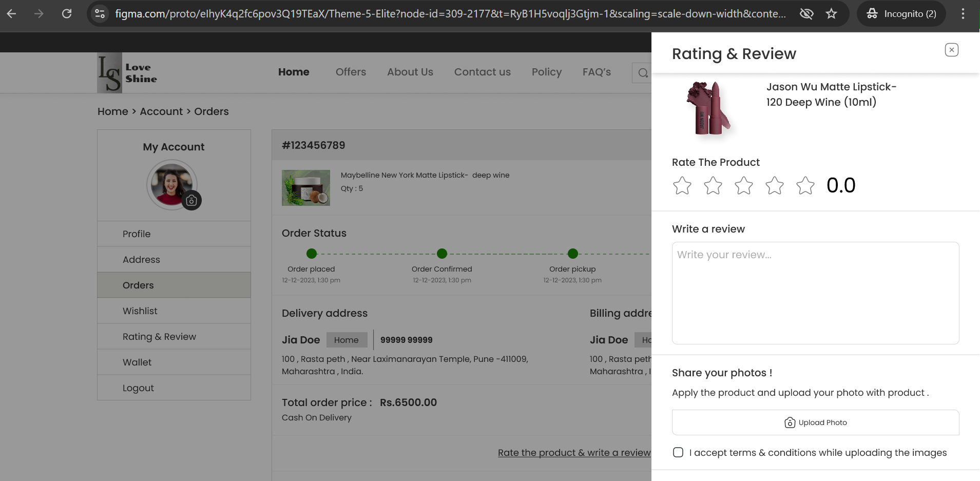Open the Chrome three-dot menu
Image resolution: width=980 pixels, height=481 pixels.
pyautogui.click(x=963, y=14)
